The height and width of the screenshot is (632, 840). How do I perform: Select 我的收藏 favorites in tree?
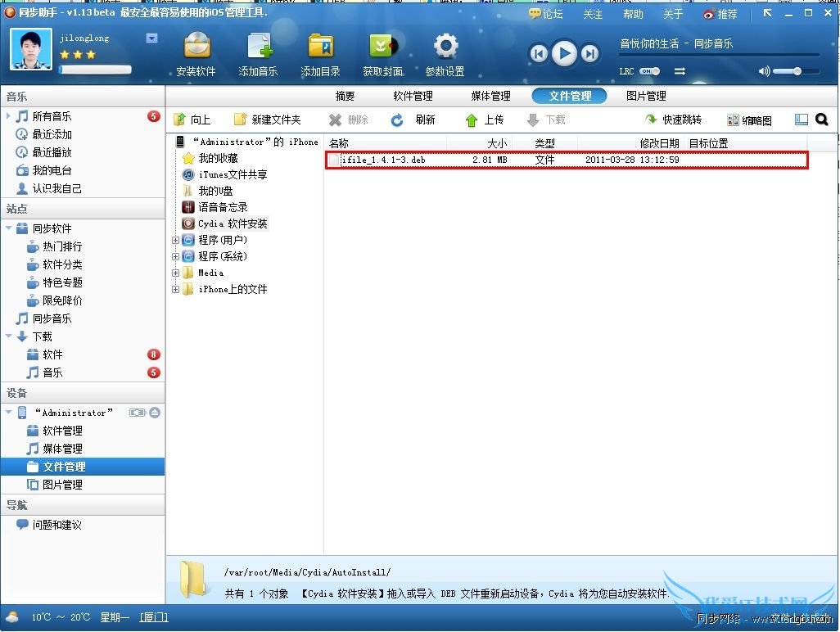(210, 158)
